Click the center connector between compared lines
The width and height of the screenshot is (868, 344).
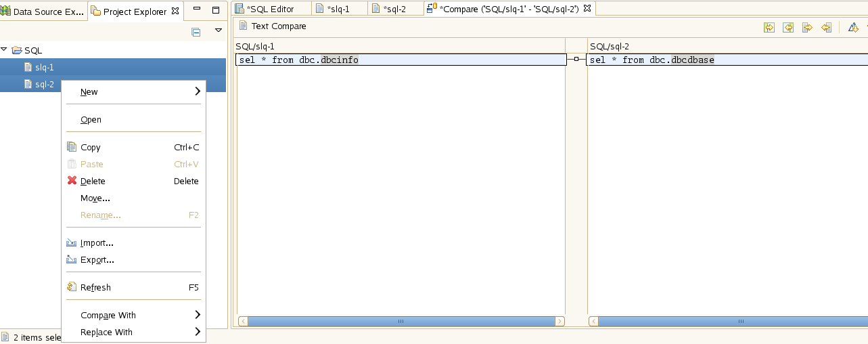tap(576, 60)
